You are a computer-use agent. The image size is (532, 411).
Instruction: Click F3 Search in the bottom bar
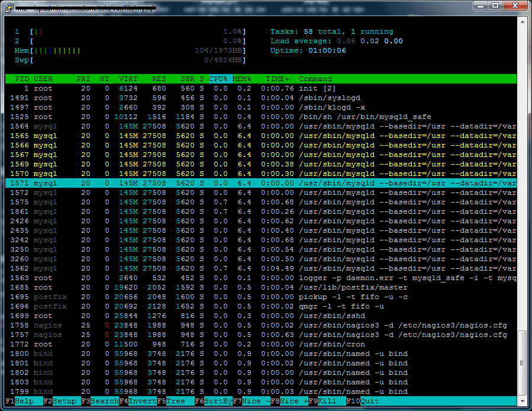tap(100, 401)
